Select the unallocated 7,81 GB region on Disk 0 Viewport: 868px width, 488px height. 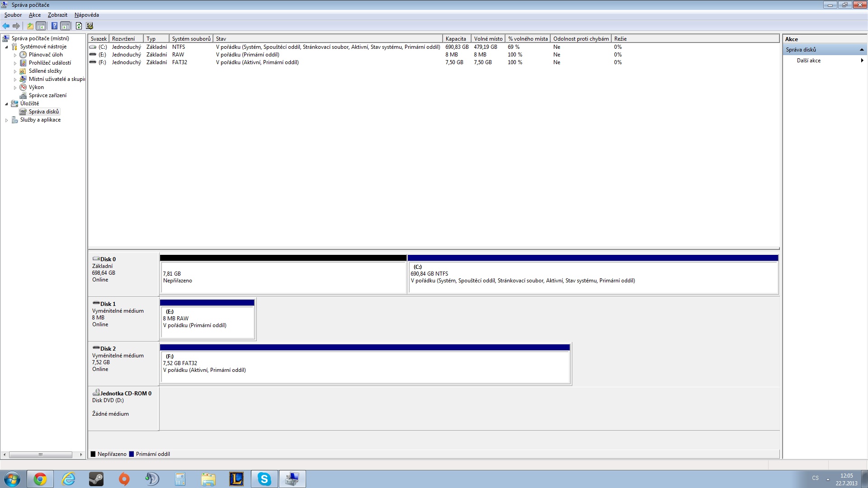pos(283,277)
